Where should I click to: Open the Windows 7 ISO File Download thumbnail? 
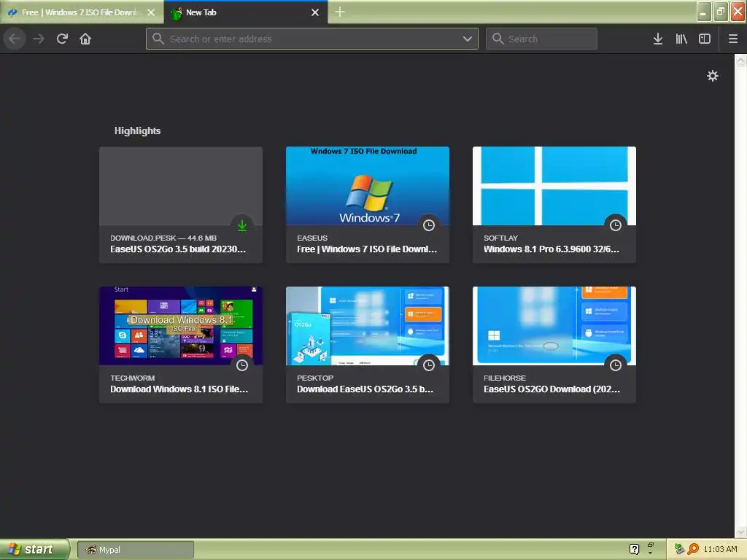click(368, 186)
